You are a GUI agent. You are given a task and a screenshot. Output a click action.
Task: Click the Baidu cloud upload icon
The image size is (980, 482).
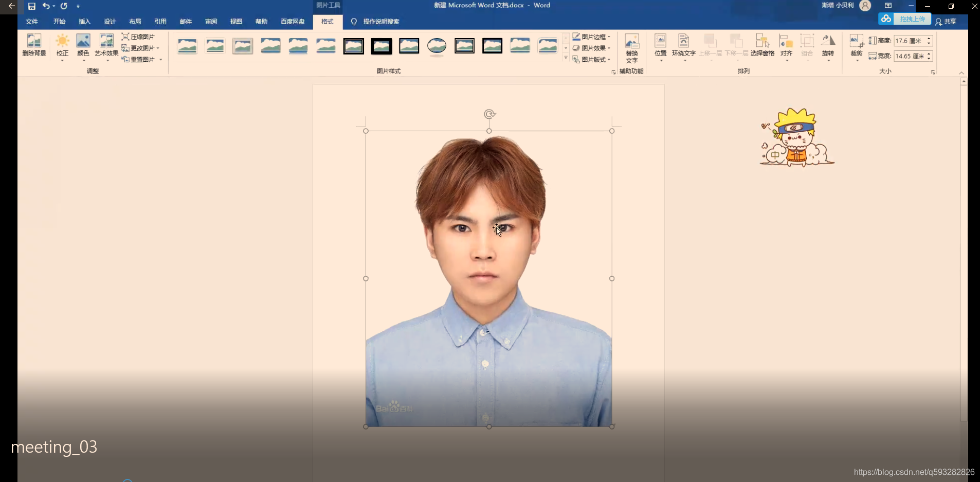[885, 19]
